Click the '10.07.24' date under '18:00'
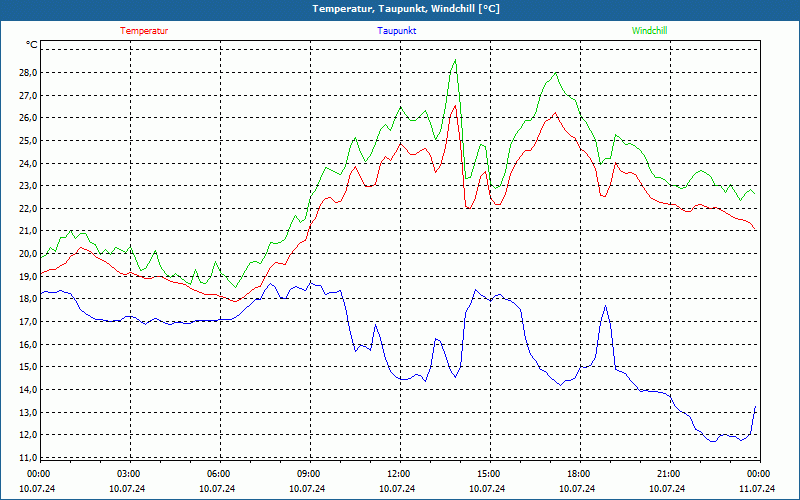The image size is (800, 500). tap(577, 488)
